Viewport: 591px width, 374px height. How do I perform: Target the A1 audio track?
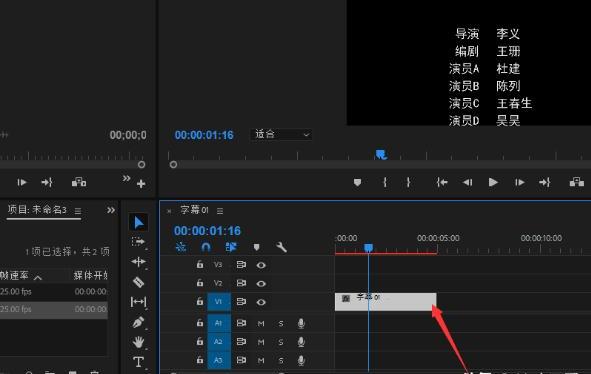tap(219, 323)
